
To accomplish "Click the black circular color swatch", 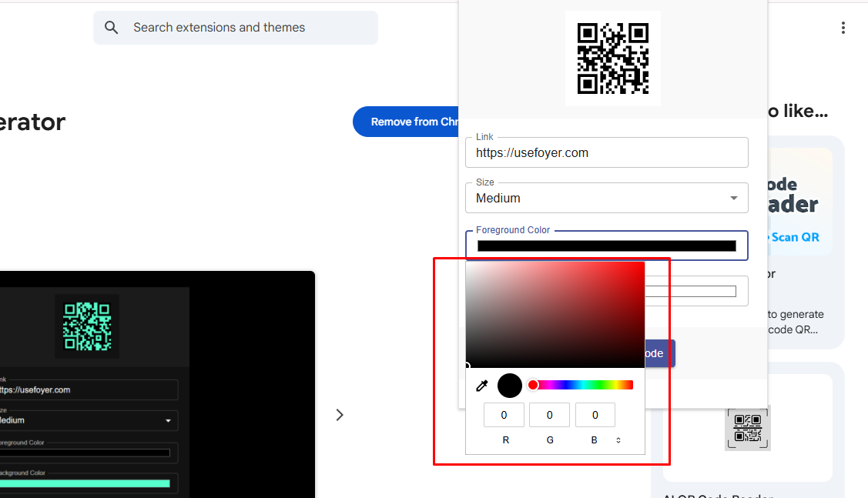I will tap(509, 385).
